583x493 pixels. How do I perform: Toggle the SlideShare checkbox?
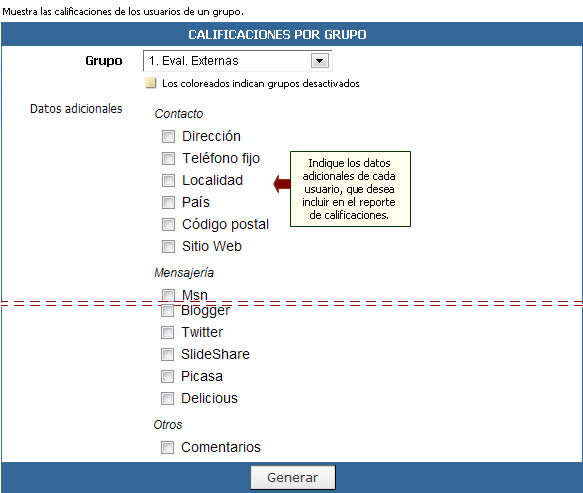[167, 354]
